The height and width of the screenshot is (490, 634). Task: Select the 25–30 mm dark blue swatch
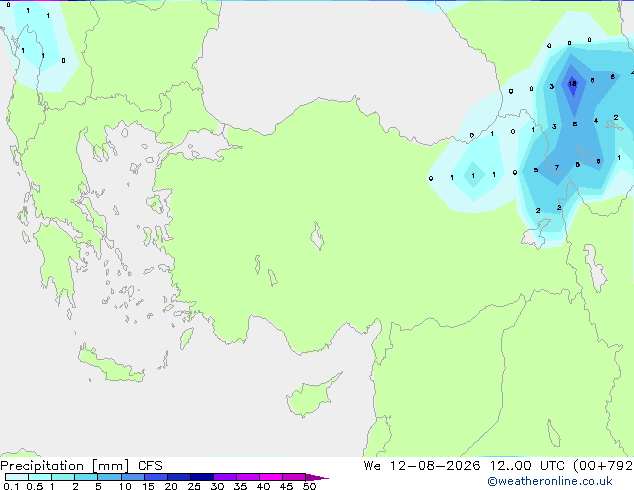(x=201, y=477)
